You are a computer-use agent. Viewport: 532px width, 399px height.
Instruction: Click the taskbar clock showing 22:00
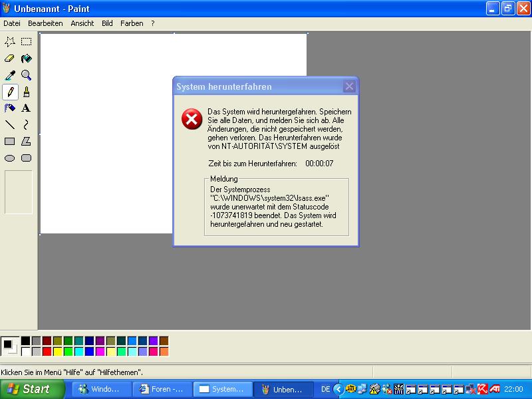513,389
